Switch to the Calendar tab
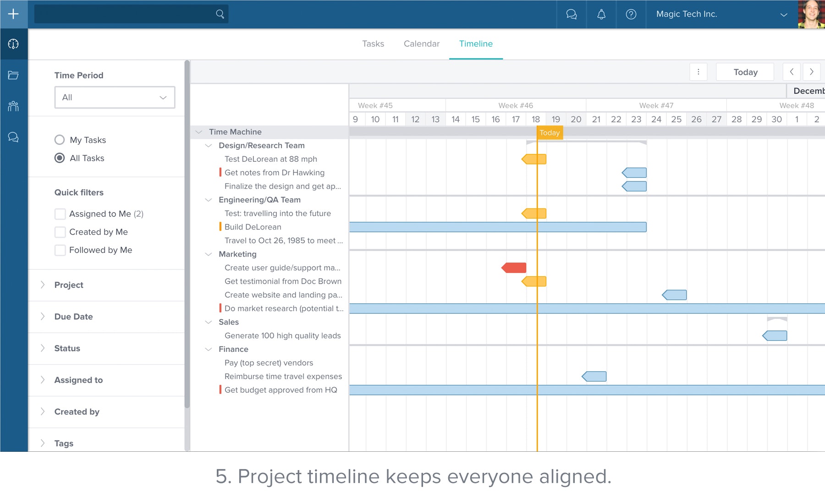The image size is (825, 504). point(422,44)
